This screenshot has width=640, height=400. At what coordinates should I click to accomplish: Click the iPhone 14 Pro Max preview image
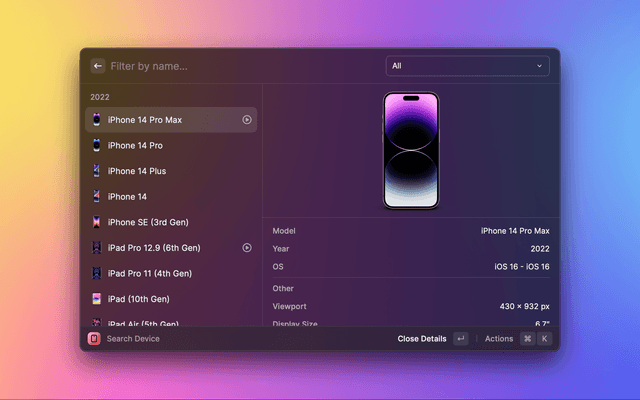[411, 150]
